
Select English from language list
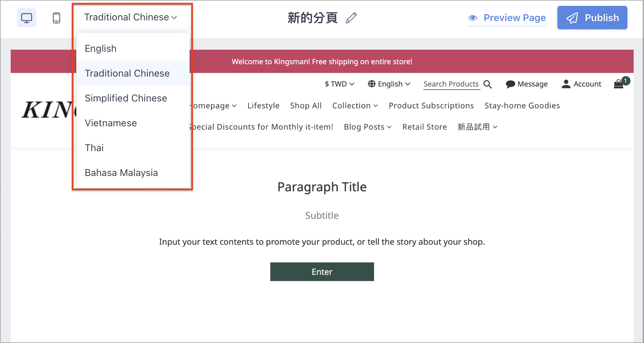pyautogui.click(x=133, y=48)
